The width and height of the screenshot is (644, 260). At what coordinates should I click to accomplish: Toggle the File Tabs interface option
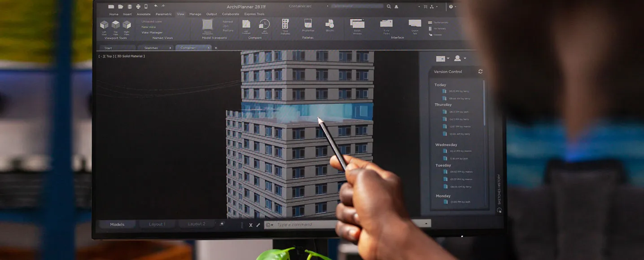click(x=386, y=24)
